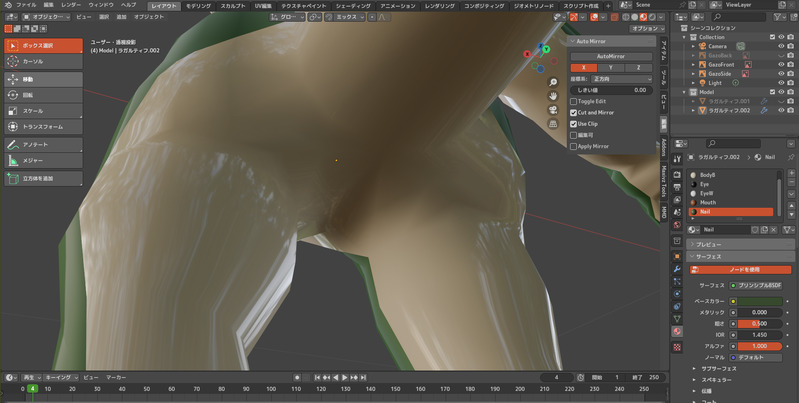Toggle the Toggle Edit checkbox
The image size is (799, 403).
573,101
